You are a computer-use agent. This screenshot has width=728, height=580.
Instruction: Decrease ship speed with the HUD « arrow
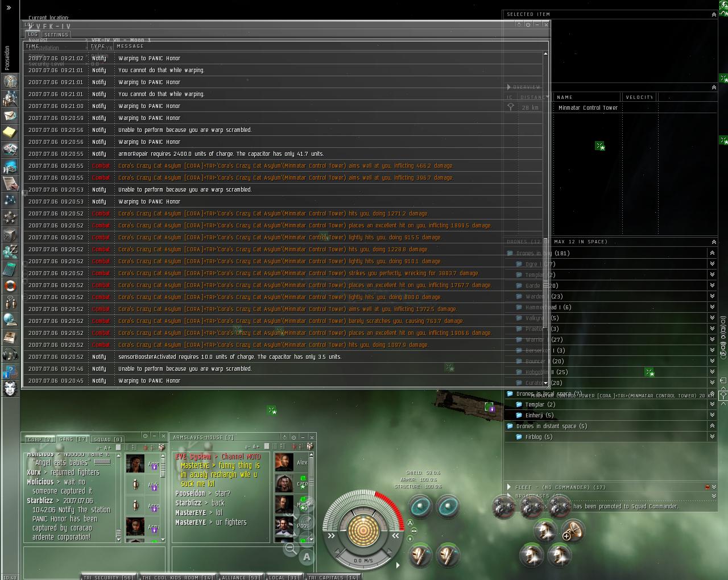click(395, 536)
